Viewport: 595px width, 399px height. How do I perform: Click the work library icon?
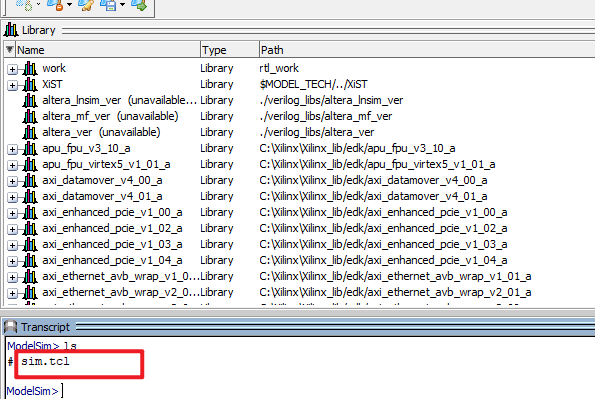pos(30,68)
